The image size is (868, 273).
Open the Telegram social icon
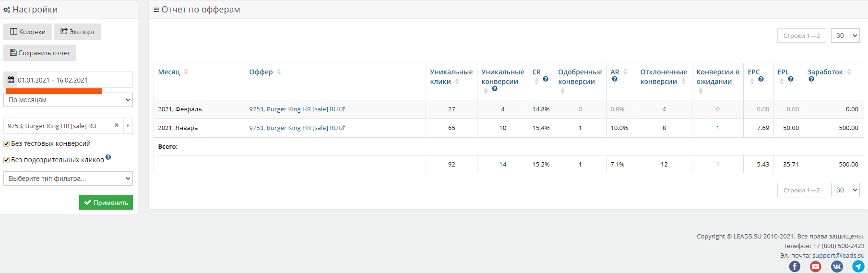(858, 266)
